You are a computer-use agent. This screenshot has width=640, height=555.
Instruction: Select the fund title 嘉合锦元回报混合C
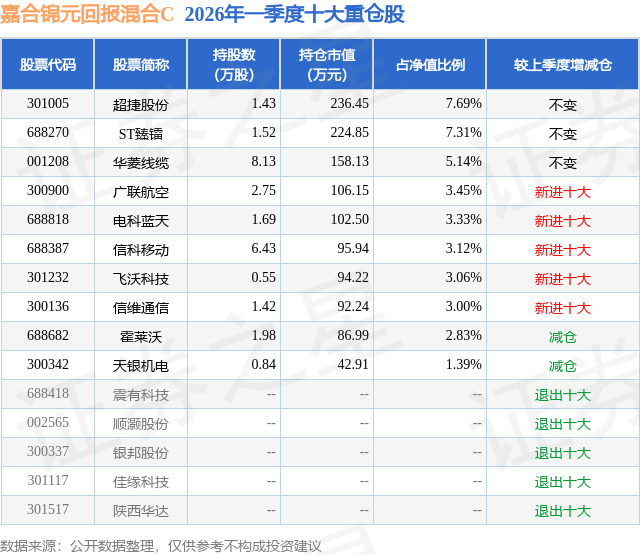87,14
